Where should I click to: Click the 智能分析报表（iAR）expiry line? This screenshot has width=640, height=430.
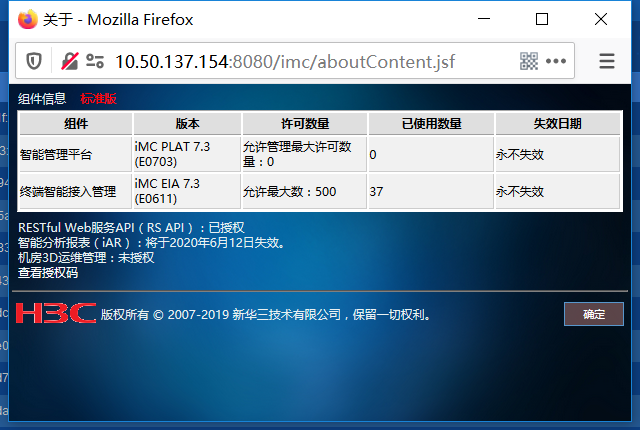(152, 242)
